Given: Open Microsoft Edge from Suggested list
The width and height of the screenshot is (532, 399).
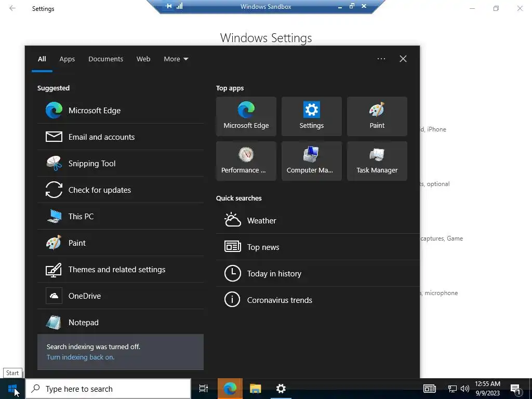Looking at the screenshot, I should pos(121,110).
